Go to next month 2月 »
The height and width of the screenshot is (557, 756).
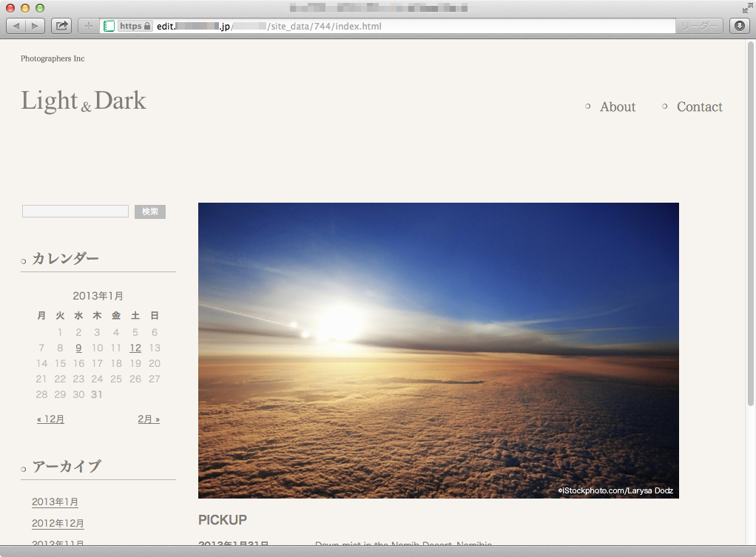[x=149, y=419]
